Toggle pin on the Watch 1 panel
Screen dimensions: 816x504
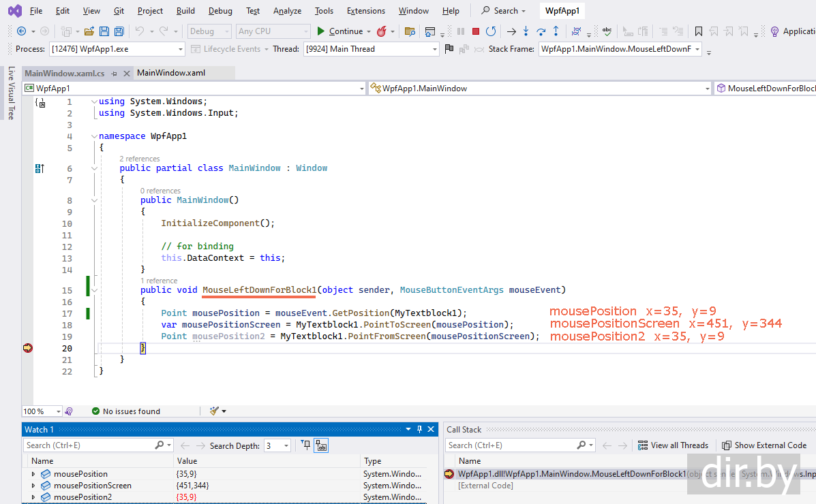click(x=419, y=429)
